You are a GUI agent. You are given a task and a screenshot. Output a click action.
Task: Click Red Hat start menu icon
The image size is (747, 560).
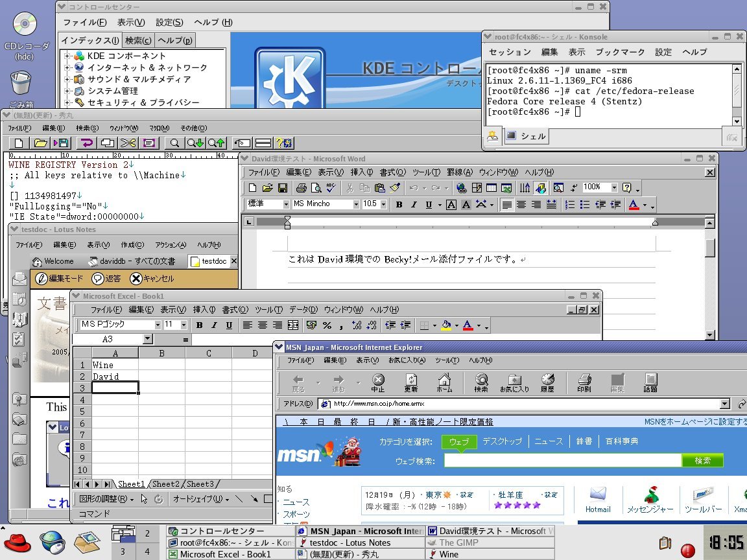(18, 543)
